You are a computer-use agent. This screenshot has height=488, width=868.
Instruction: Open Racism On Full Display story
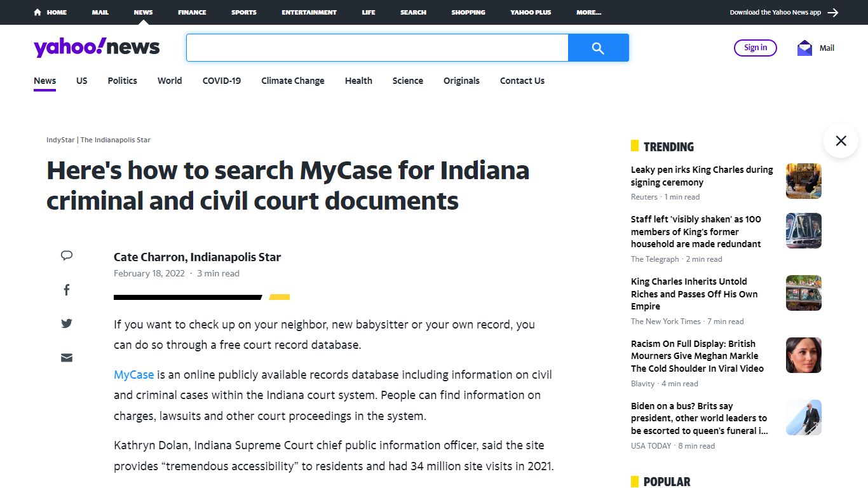pos(697,356)
